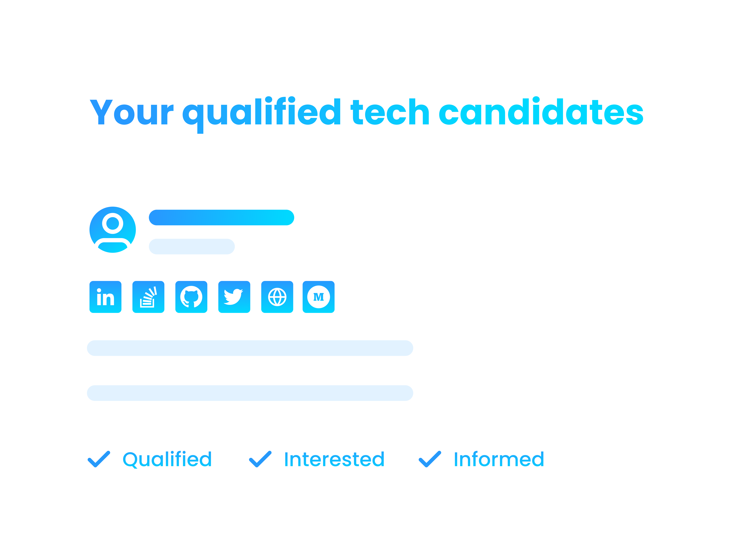Click the word "Your" in the heading

[132, 112]
